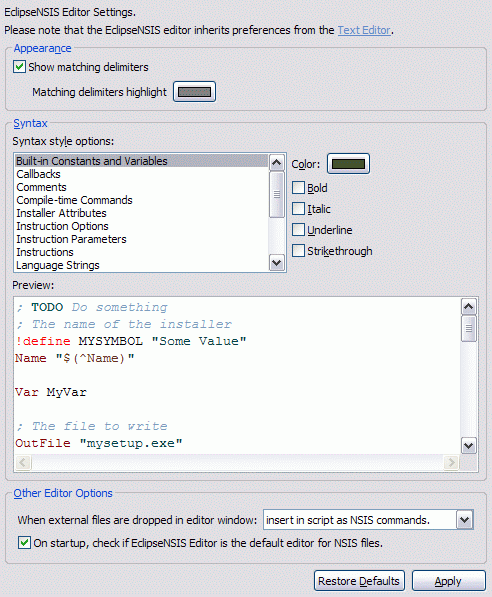Screen dimensions: 492x597
Task: Enable Strikethrough style checkbox
Action: point(299,251)
